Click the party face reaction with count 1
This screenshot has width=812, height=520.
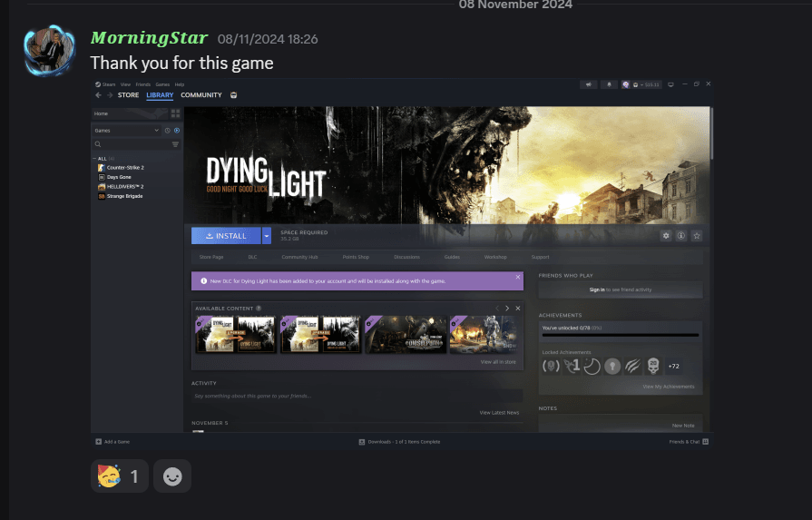120,476
